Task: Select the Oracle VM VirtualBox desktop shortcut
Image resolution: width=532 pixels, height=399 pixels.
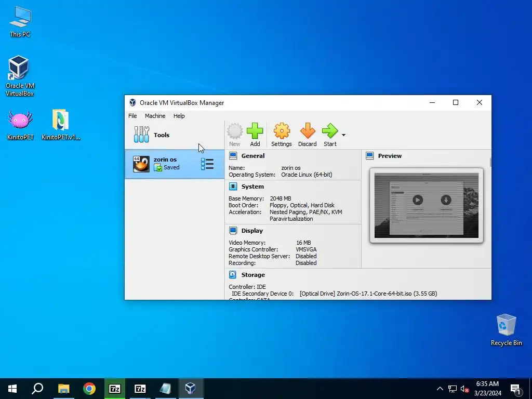Action: coord(19,76)
